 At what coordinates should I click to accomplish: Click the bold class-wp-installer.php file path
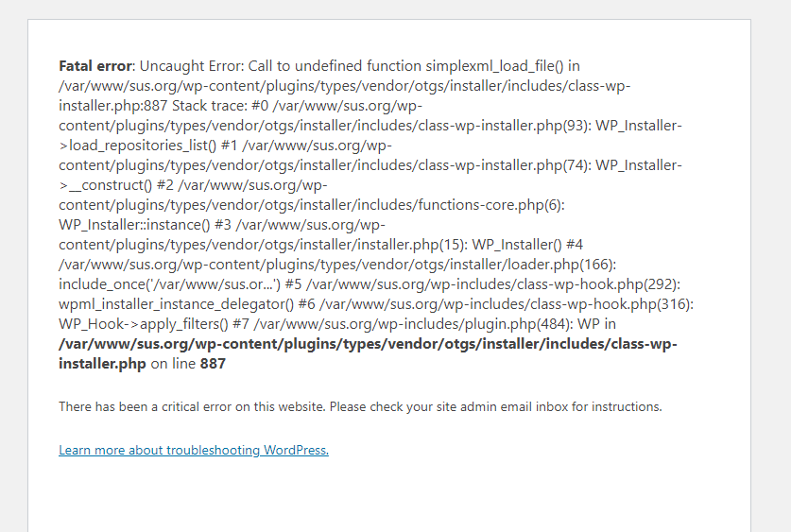coord(368,353)
